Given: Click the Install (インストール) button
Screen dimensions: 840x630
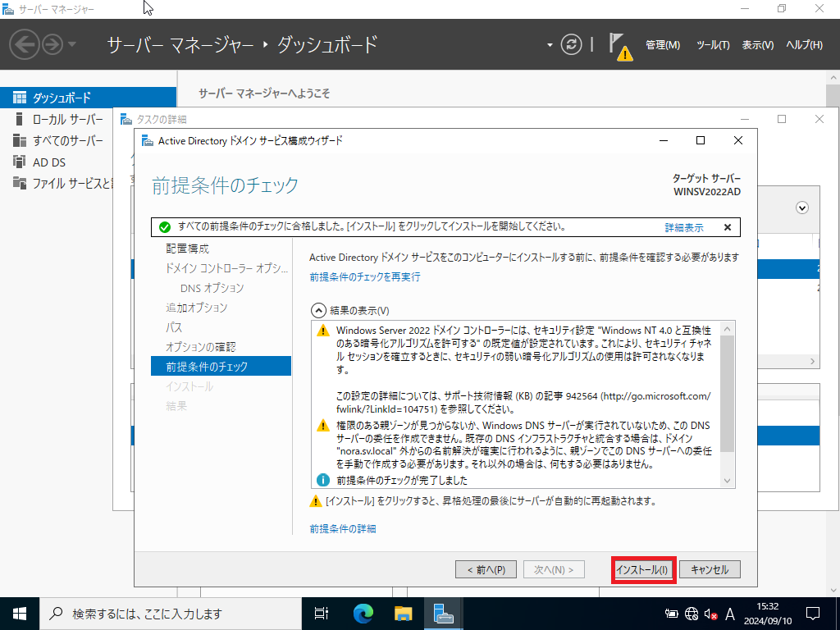Looking at the screenshot, I should point(641,569).
